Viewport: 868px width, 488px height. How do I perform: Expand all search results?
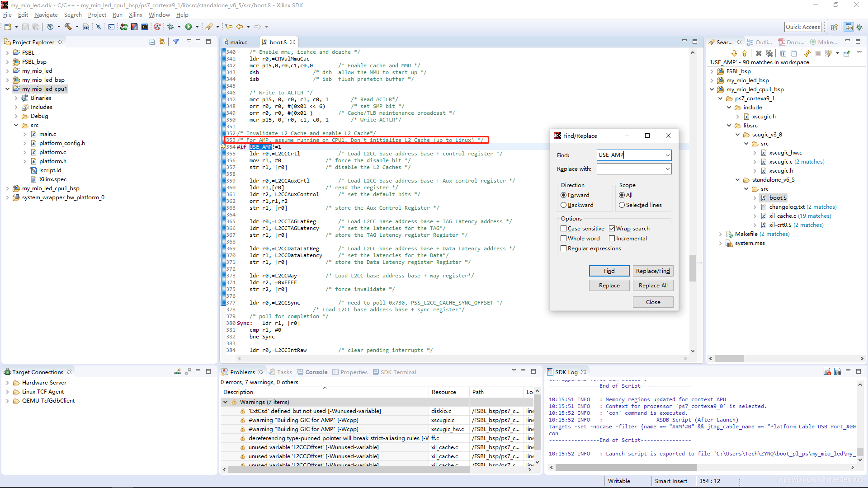tap(783, 53)
